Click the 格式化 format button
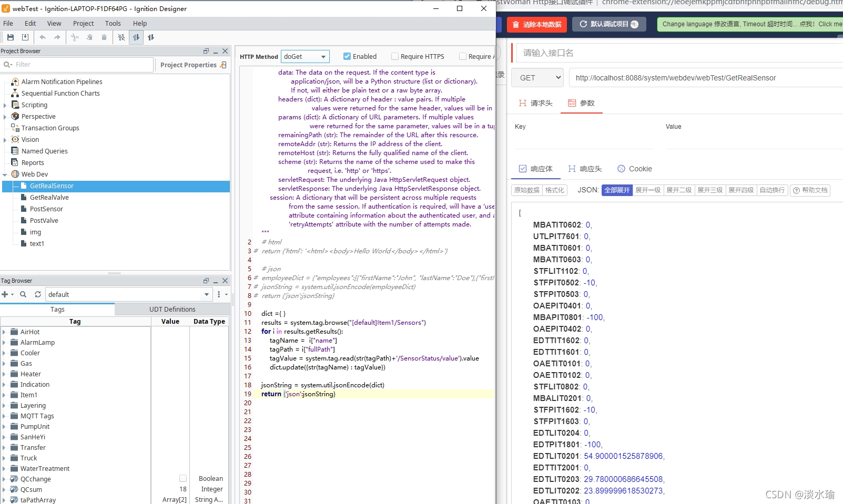Image resolution: width=843 pixels, height=504 pixels. click(554, 190)
